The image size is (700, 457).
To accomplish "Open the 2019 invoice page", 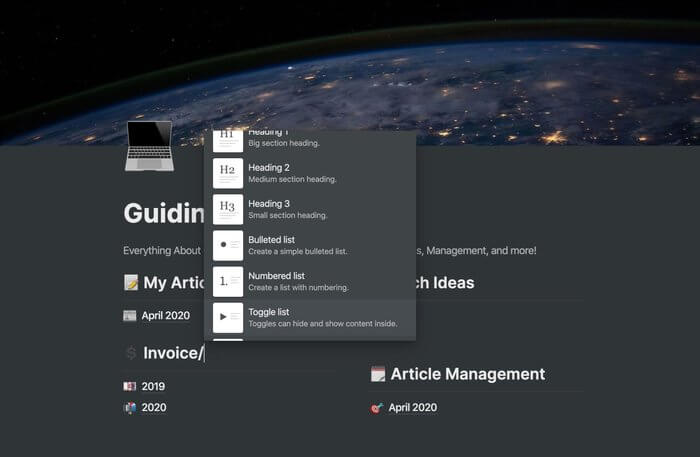I will coord(153,386).
